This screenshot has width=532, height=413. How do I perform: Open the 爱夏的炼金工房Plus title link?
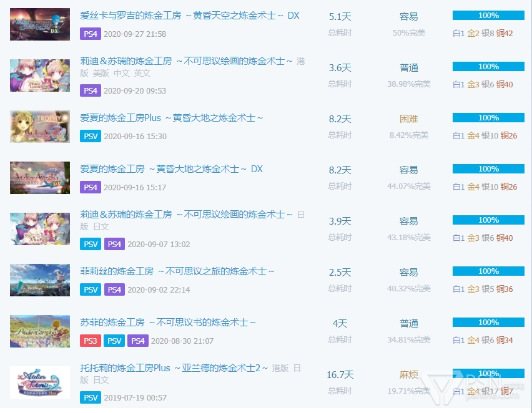tap(172, 118)
